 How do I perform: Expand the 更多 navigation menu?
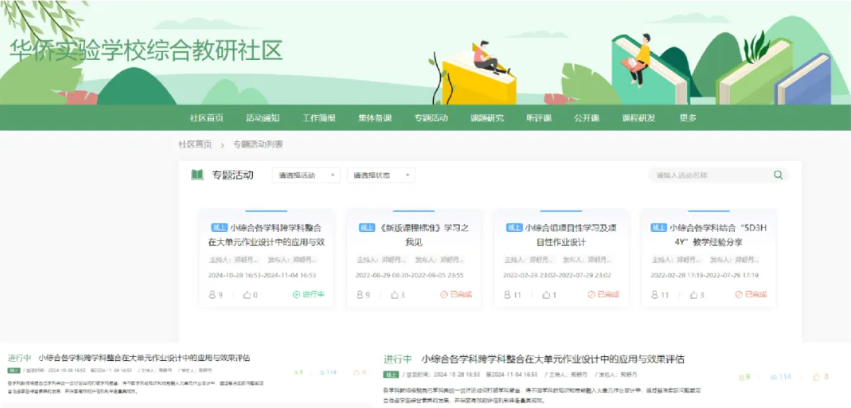(x=688, y=117)
